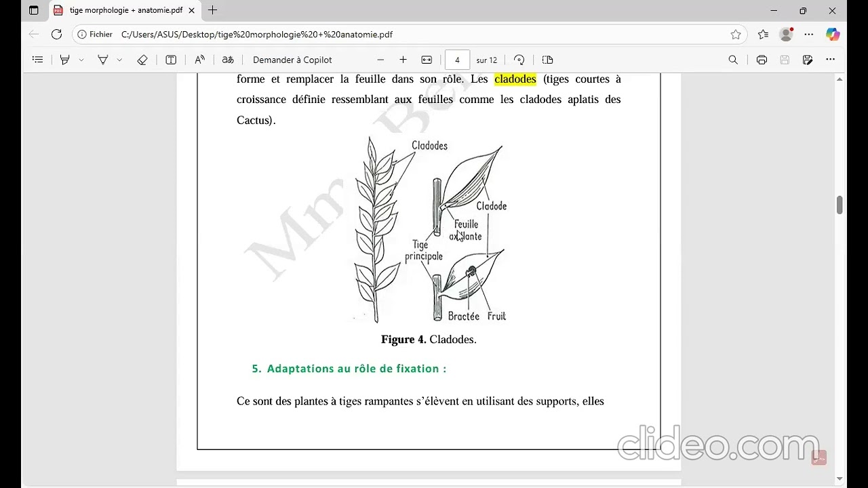Open a new browser tab
Viewport: 868px width, 488px height.
213,11
